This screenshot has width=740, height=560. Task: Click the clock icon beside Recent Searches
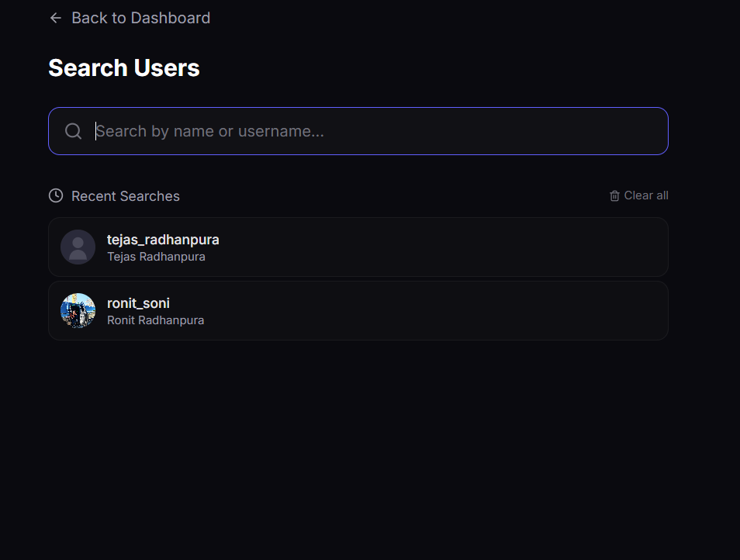[x=56, y=195]
